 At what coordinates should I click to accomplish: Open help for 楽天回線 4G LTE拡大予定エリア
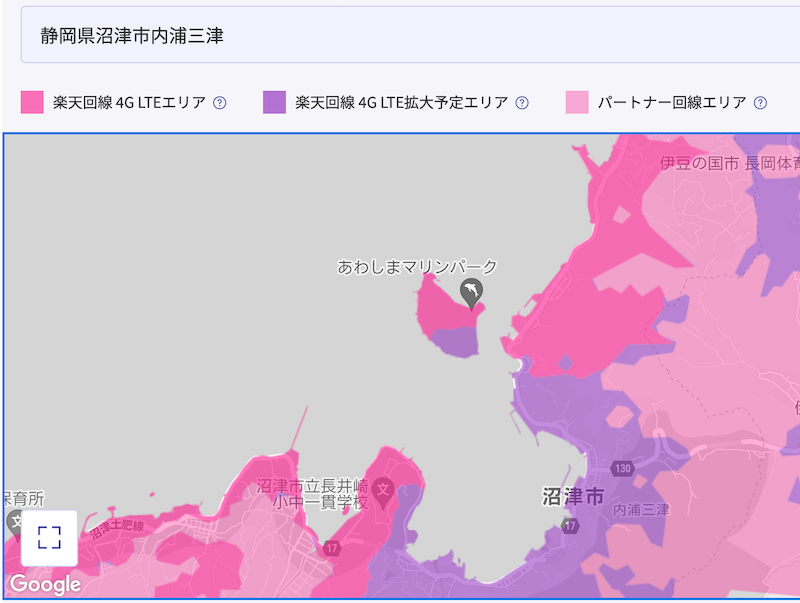click(x=521, y=103)
